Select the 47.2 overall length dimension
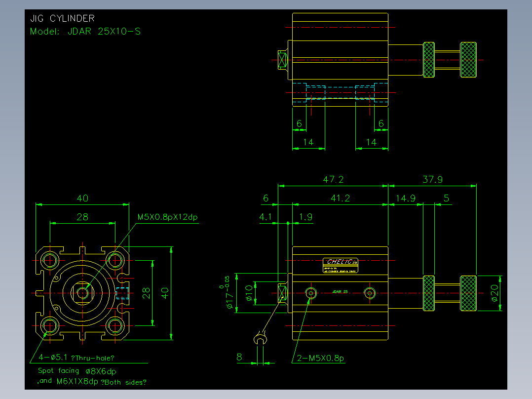This screenshot has height=399, width=532. [x=333, y=179]
